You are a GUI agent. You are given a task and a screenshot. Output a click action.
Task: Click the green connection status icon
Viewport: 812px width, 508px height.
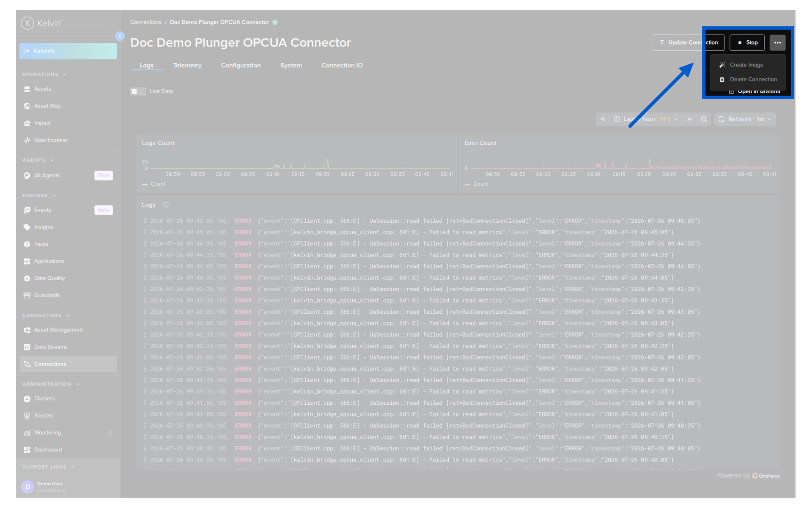point(275,22)
